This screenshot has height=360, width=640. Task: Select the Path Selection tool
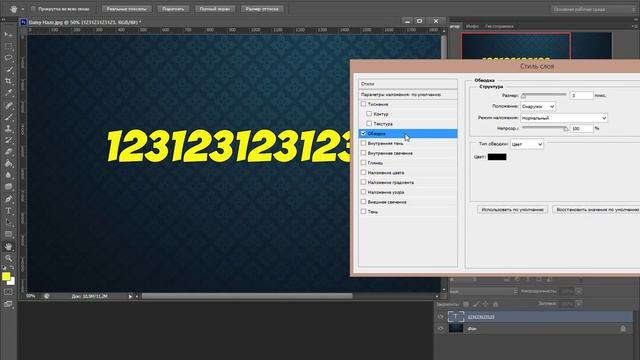pos(8,222)
